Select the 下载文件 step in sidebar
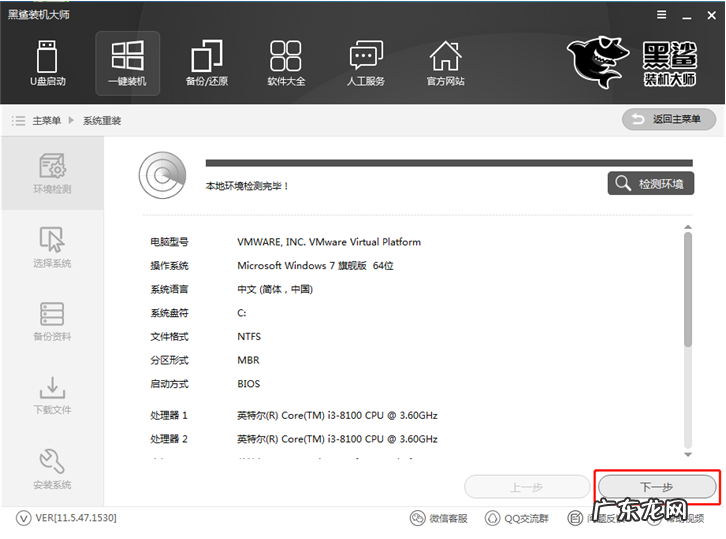The height and width of the screenshot is (539, 726). point(52,395)
